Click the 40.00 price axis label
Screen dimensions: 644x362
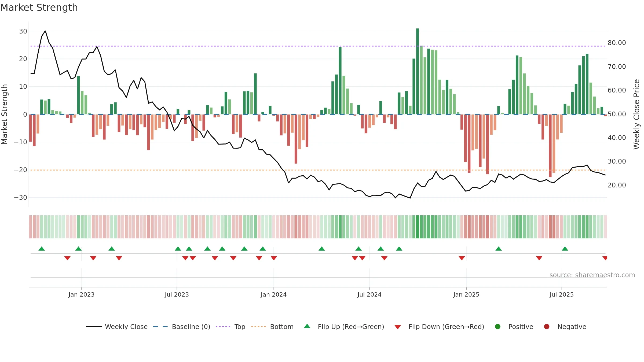tap(617, 138)
